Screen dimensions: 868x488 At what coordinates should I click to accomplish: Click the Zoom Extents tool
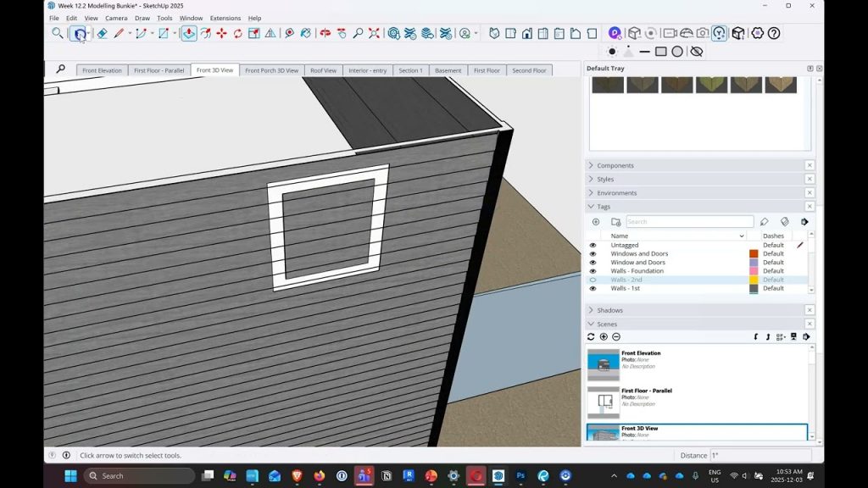[x=374, y=33]
